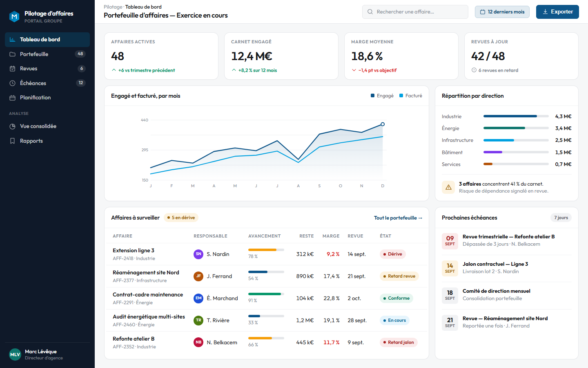588x368 pixels.
Task: Click the MLV user avatar
Action: tap(15, 355)
